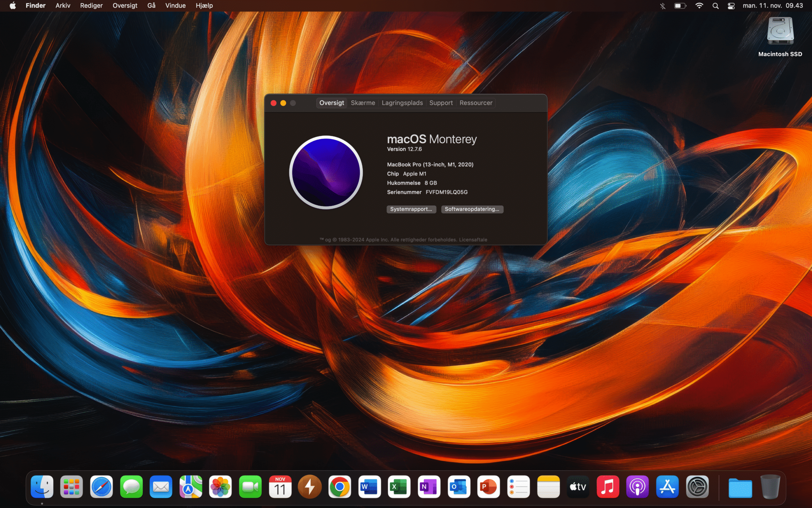The image size is (812, 508).
Task: Open the Music app in Dock
Action: pos(608,487)
